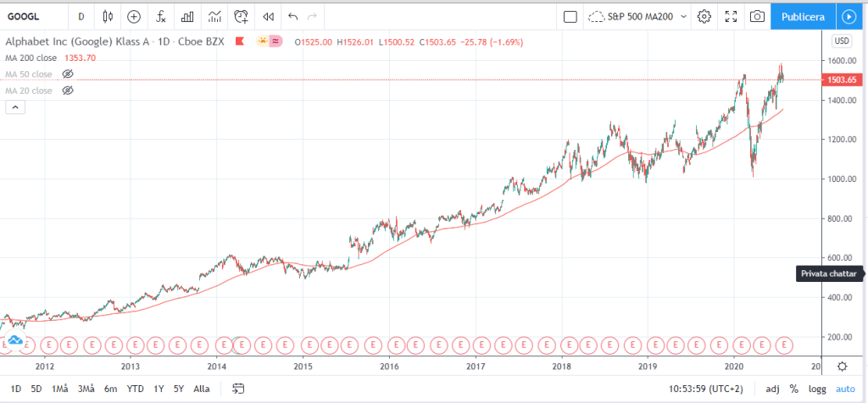Show the hidden MA 20 indicator
868x403 pixels.
pyautogui.click(x=68, y=91)
